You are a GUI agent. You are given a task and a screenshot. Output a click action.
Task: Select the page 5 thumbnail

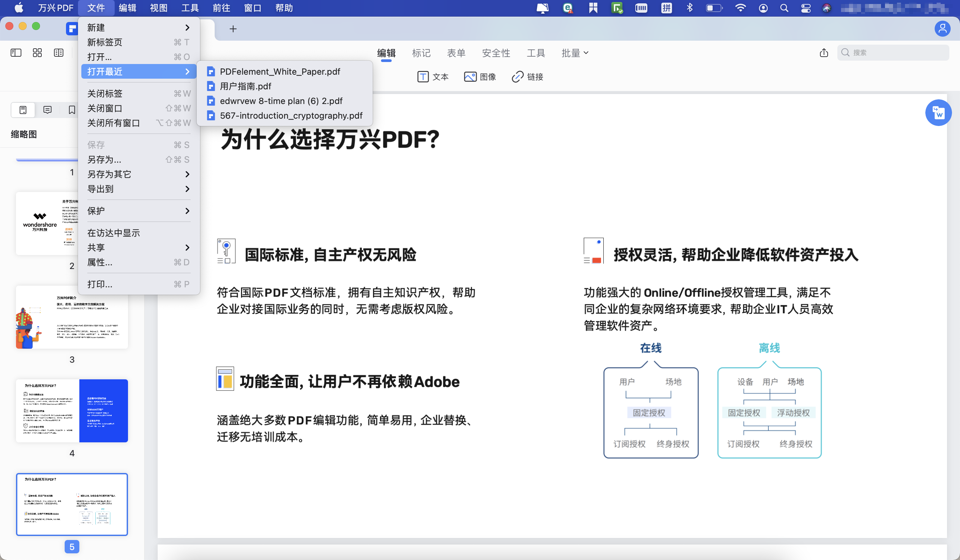(x=72, y=504)
